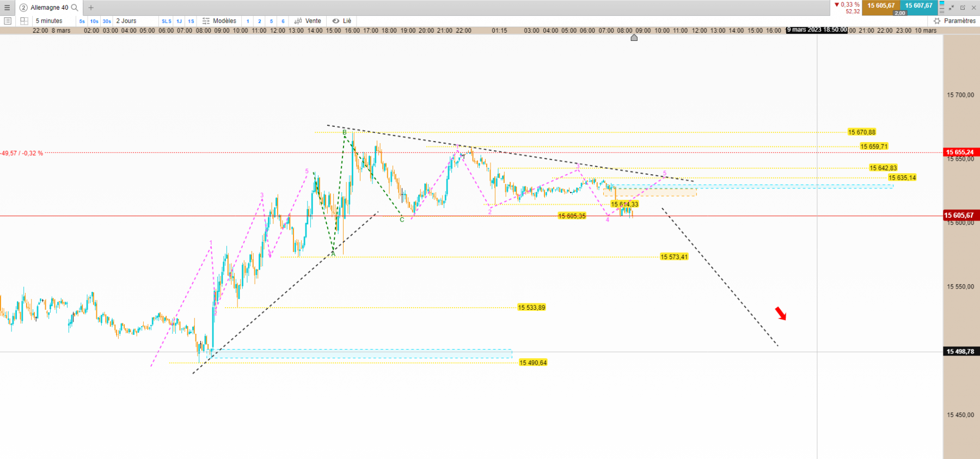The width and height of the screenshot is (980, 459).
Task: Open the Vente trading menu
Action: 308,21
